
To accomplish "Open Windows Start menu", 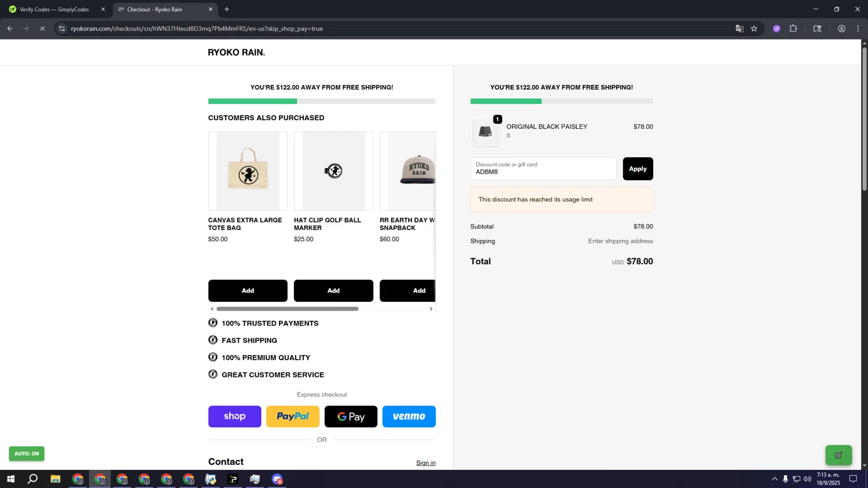I will tap(10, 479).
